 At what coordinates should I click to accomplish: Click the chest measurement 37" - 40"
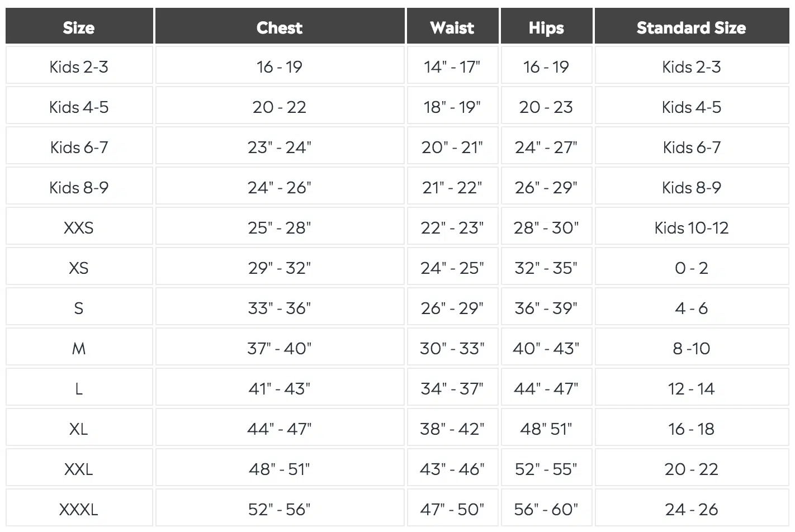point(280,348)
